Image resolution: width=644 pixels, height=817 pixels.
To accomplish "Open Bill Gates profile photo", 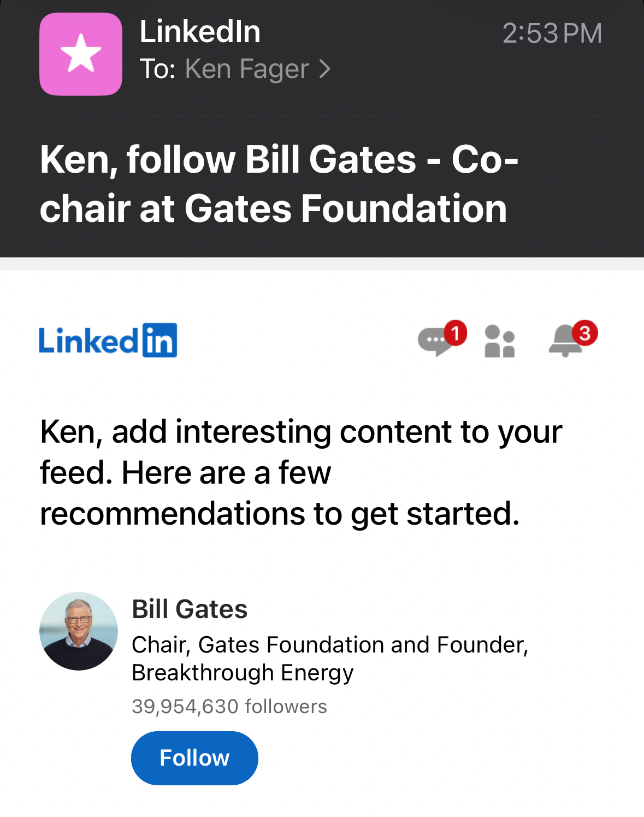I will (79, 631).
